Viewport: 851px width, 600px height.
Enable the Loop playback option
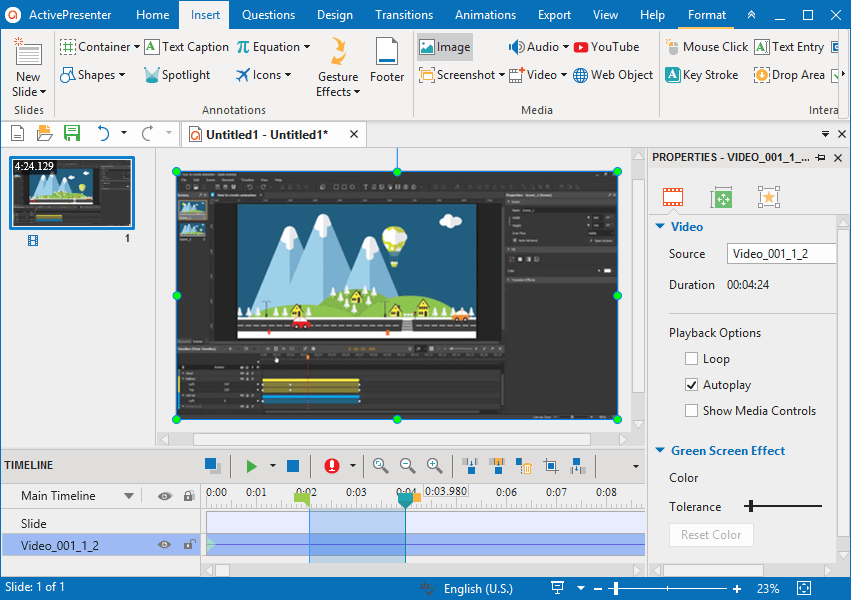691,358
